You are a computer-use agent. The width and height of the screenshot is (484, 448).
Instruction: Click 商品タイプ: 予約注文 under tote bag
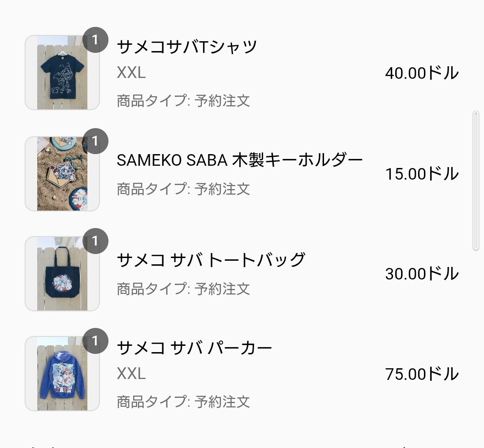tap(183, 289)
